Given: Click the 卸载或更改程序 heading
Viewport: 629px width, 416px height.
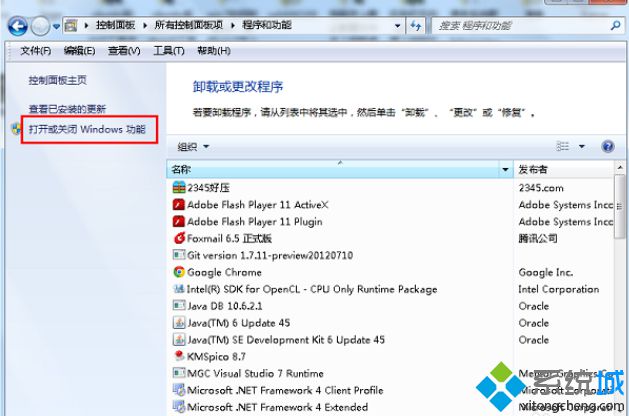Looking at the screenshot, I should (x=238, y=87).
